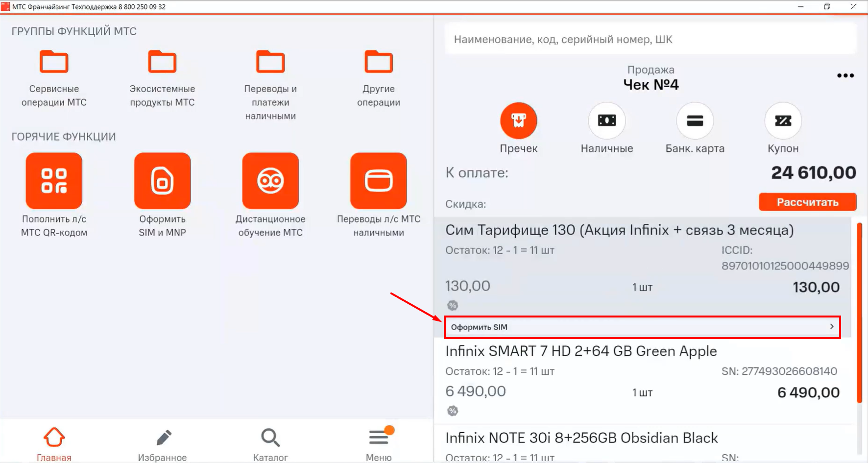Click 1 шт quantity of Infinix SMART 7
This screenshot has width=868, height=463.
(x=642, y=392)
